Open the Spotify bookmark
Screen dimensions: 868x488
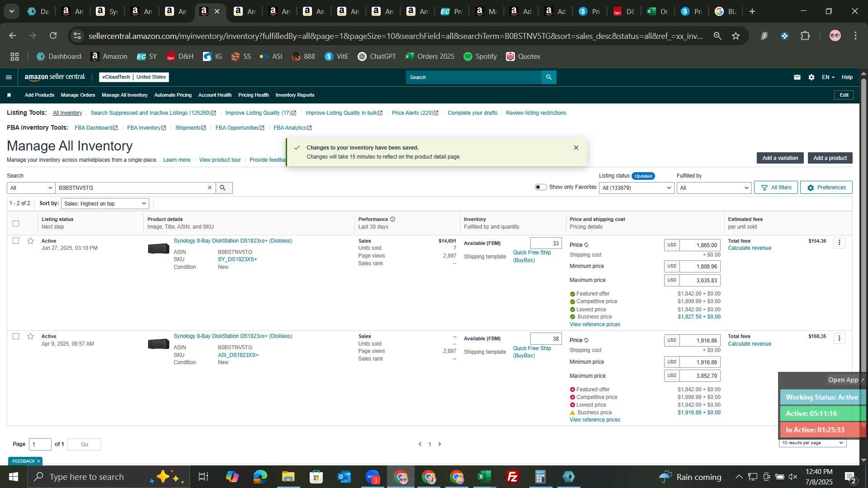point(480,56)
